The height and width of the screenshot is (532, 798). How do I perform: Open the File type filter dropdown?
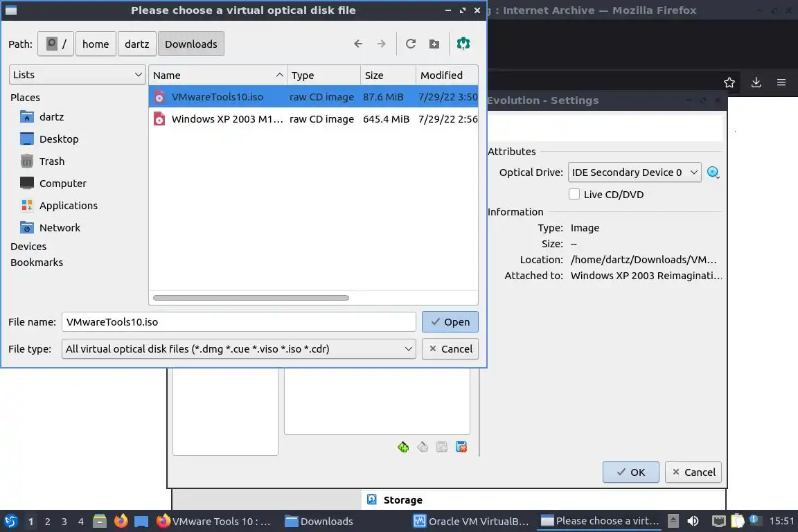click(239, 348)
